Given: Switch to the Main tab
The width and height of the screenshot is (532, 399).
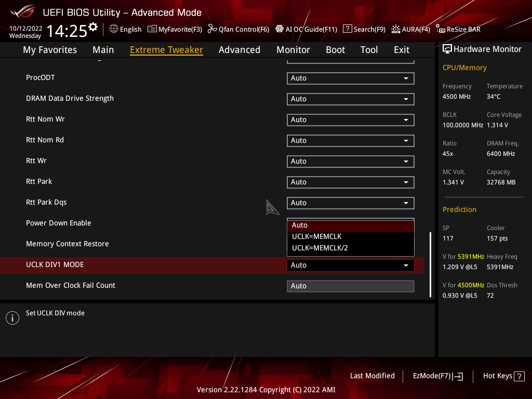Looking at the screenshot, I should (x=103, y=50).
